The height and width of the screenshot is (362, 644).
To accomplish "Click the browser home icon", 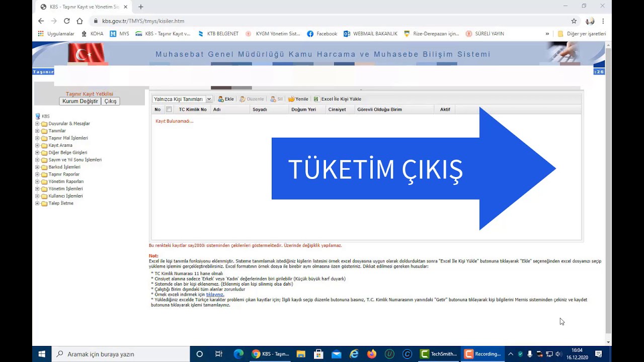I will [79, 21].
